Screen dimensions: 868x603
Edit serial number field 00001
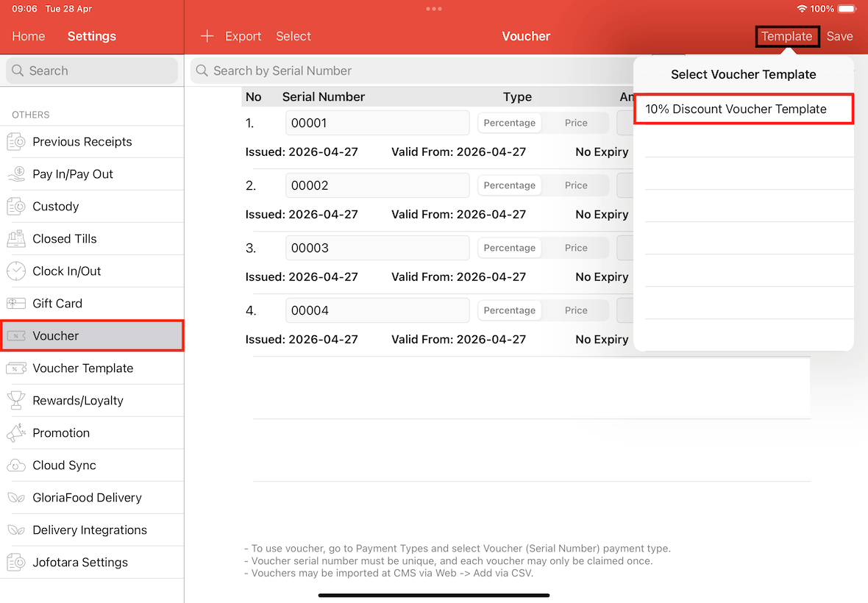pos(377,123)
